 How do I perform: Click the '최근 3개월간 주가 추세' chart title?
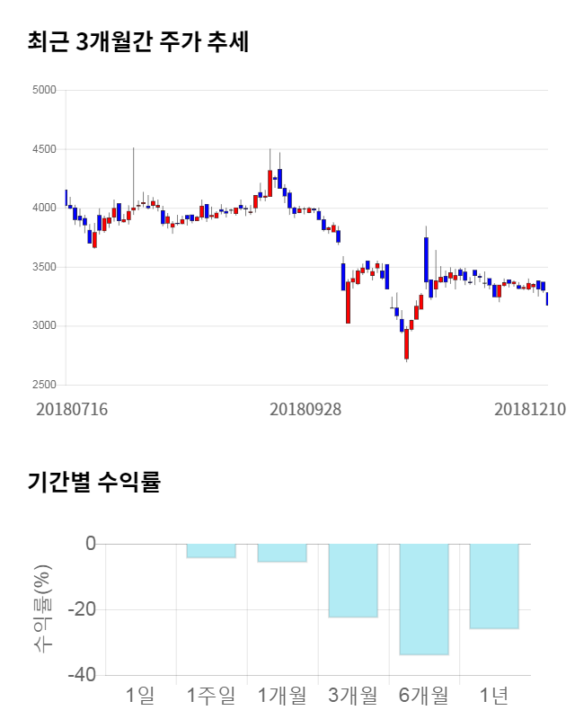coord(137,41)
